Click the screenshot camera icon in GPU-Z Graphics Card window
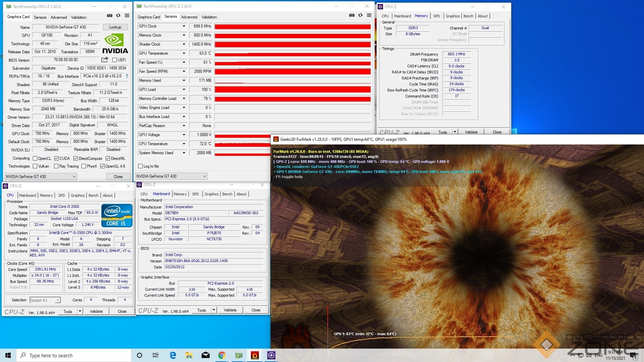 [x=110, y=16]
